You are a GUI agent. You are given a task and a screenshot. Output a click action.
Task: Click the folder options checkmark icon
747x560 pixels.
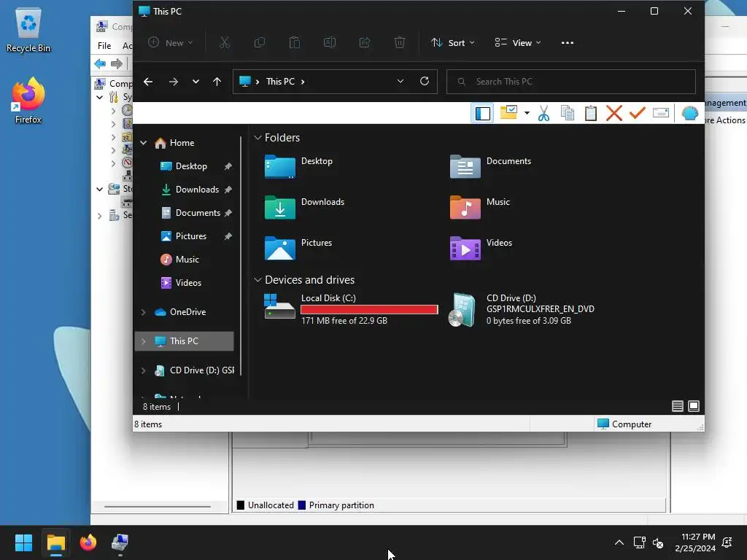coord(508,113)
